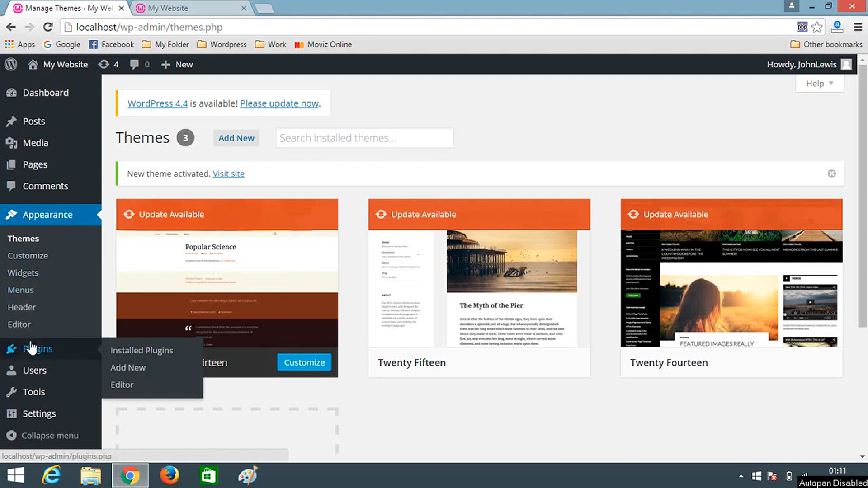Open the Chrome hamburger menu
This screenshot has width=868, height=488.
[x=858, y=27]
